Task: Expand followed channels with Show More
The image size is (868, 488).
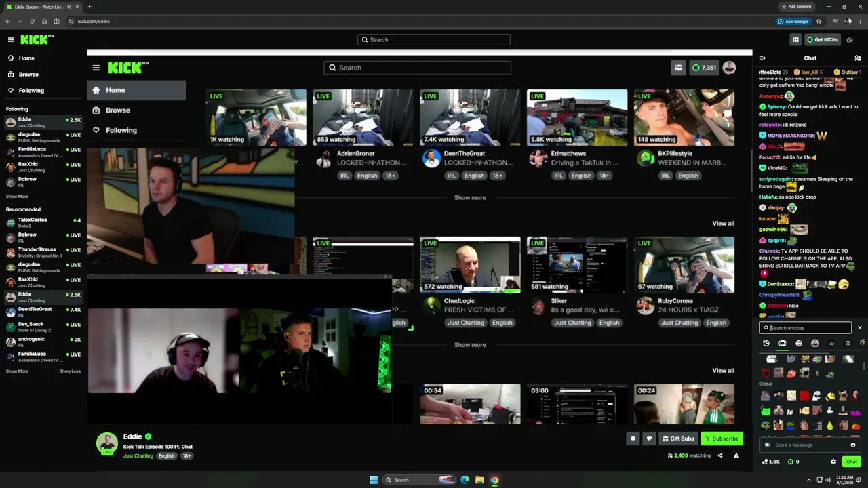Action: coord(17,197)
